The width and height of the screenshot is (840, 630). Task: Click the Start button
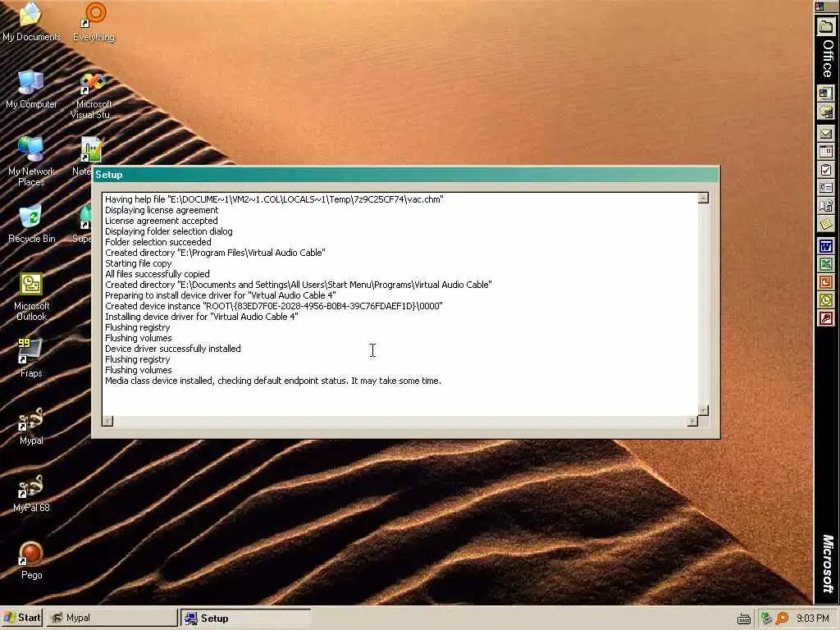coord(21,618)
